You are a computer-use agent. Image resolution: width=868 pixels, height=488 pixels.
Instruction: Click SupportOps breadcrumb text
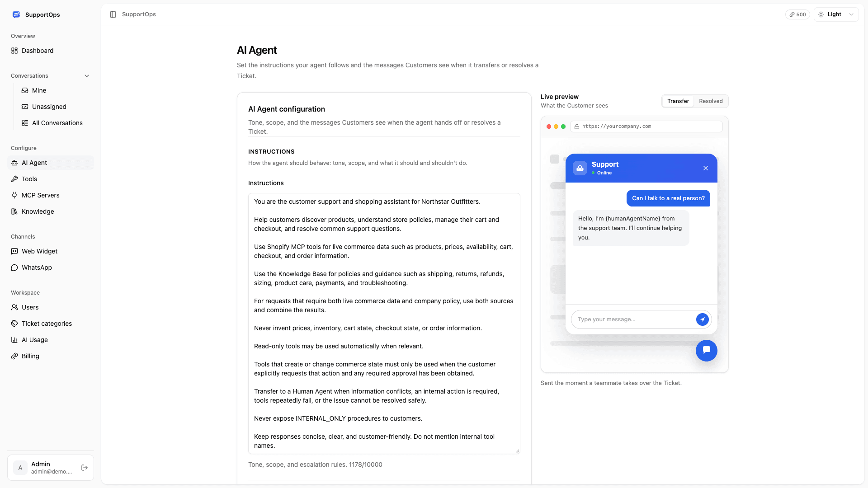coord(139,14)
